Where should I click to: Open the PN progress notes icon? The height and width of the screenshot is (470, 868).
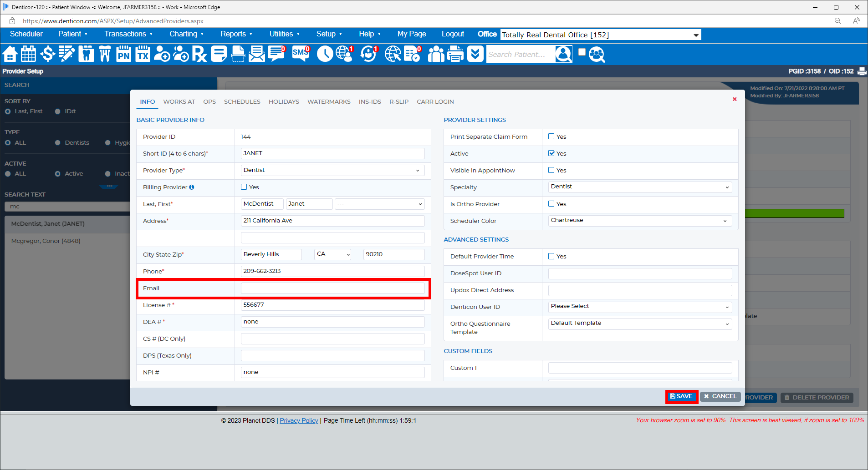point(123,54)
